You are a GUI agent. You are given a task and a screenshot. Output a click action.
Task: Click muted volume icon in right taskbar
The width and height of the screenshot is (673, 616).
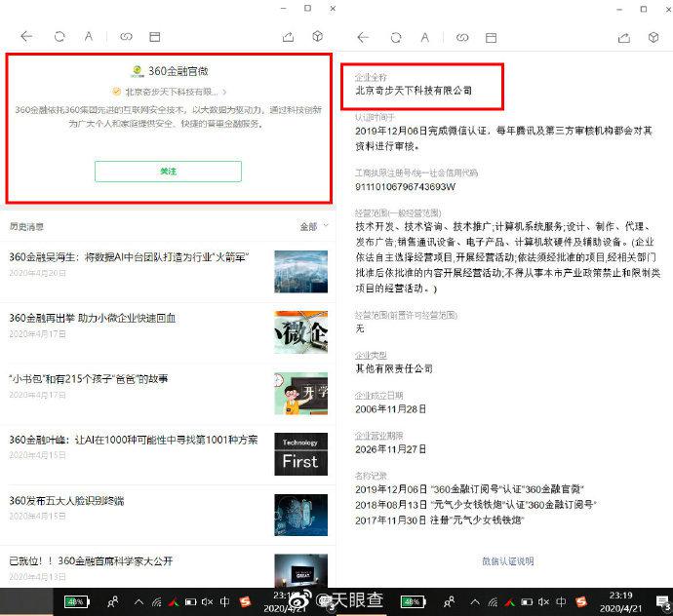(x=544, y=602)
